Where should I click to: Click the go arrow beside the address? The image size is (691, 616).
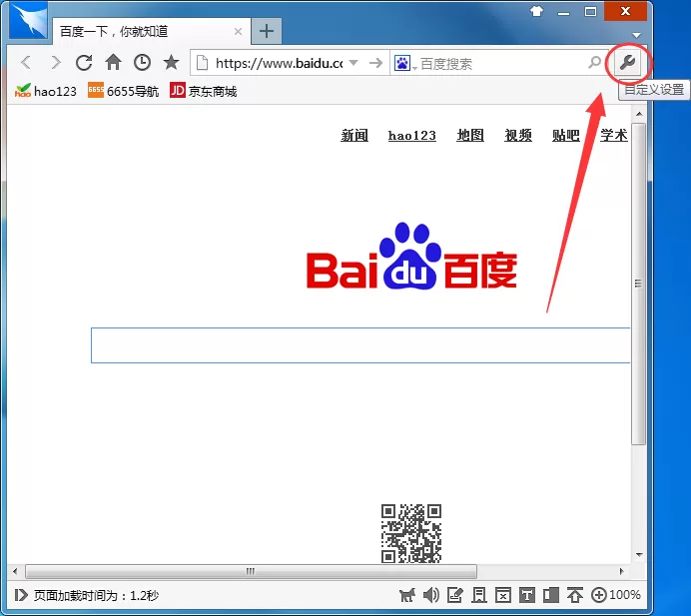(375, 63)
